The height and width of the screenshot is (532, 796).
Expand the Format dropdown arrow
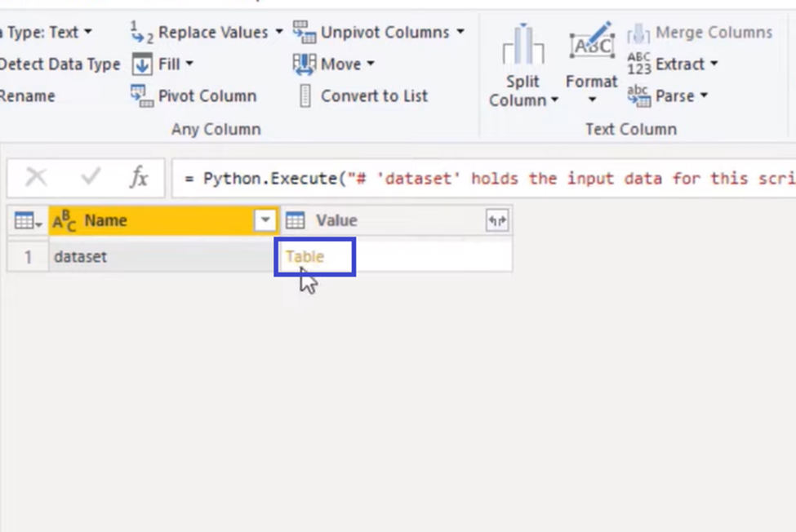(592, 100)
